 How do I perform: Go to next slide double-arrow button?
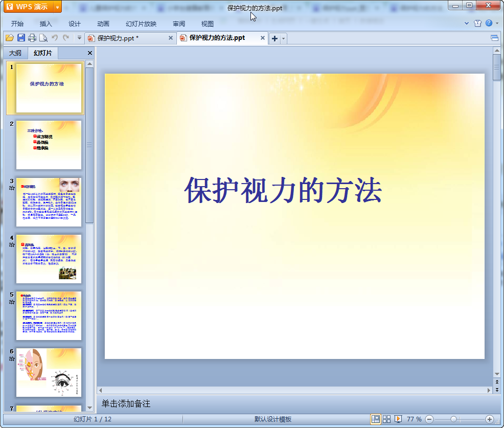[497, 390]
